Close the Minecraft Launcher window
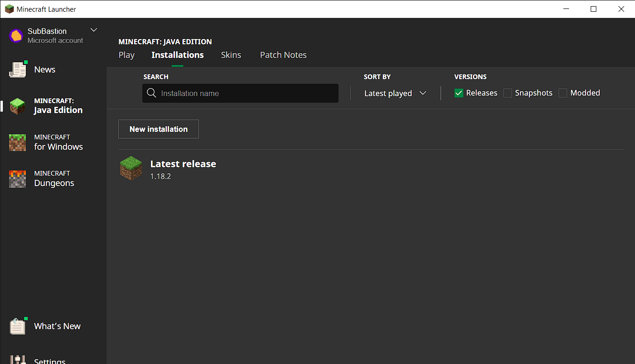The image size is (635, 364). tap(621, 9)
